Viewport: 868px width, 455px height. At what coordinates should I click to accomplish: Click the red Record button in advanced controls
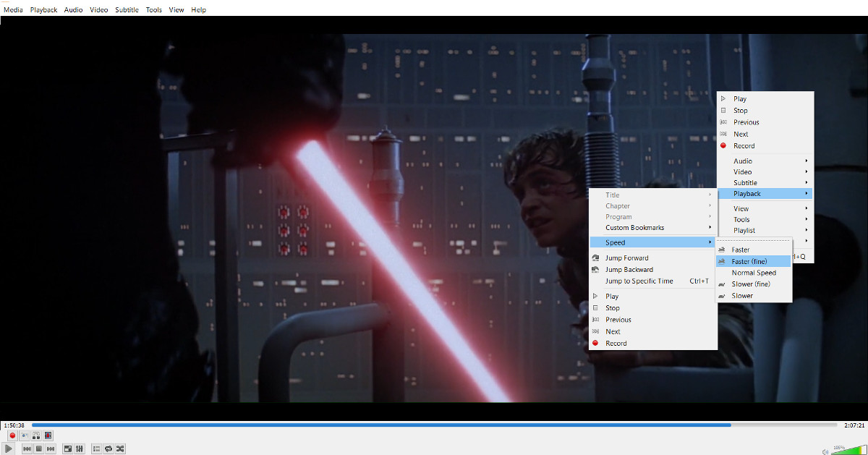pyautogui.click(x=12, y=435)
